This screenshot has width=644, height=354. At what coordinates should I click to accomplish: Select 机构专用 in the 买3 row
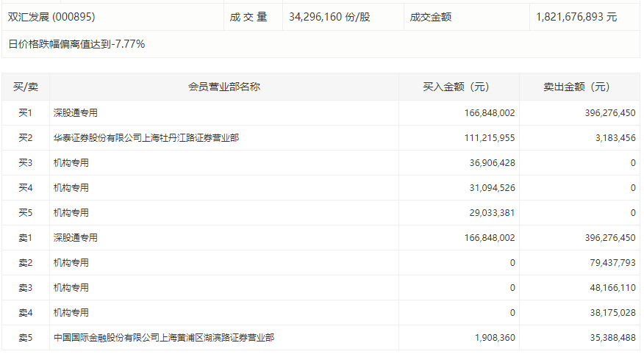click(71, 163)
